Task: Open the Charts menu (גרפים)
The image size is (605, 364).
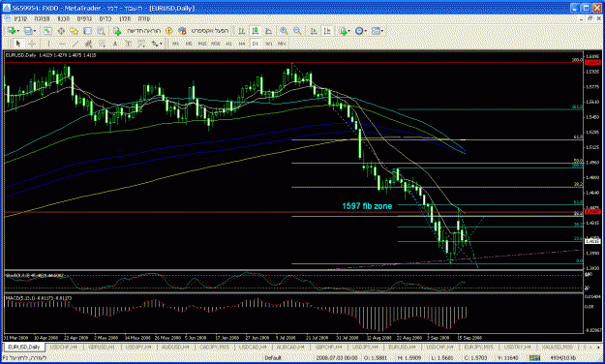Action: (84, 18)
